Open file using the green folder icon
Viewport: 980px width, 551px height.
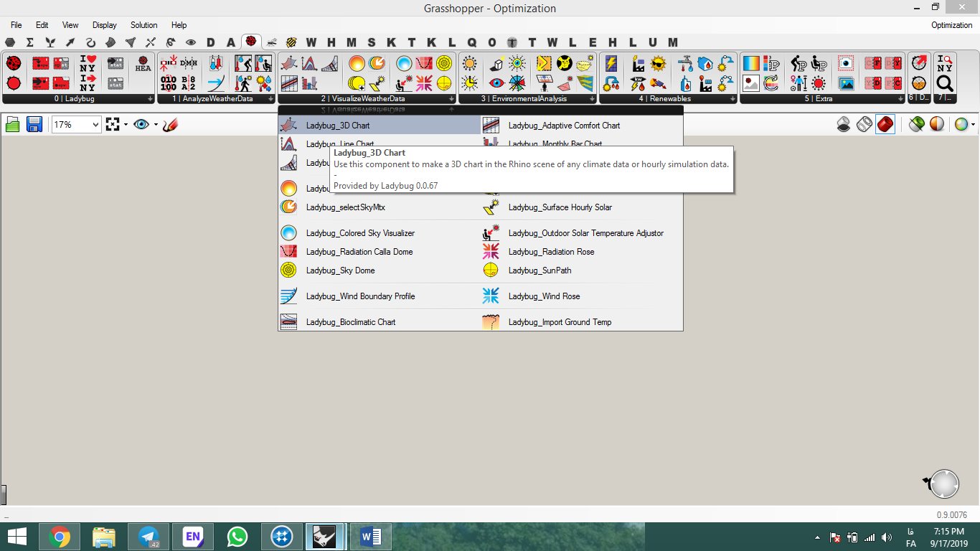pos(12,124)
